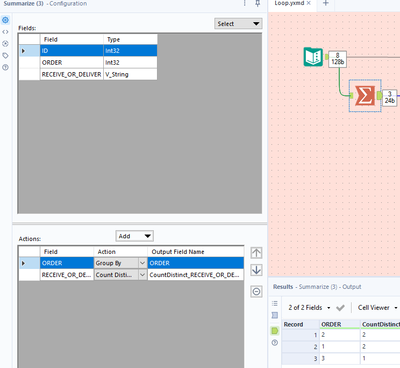Viewport: 400px width, 368px height.
Task: Expand the Group By action dropdown
Action: tap(142, 263)
